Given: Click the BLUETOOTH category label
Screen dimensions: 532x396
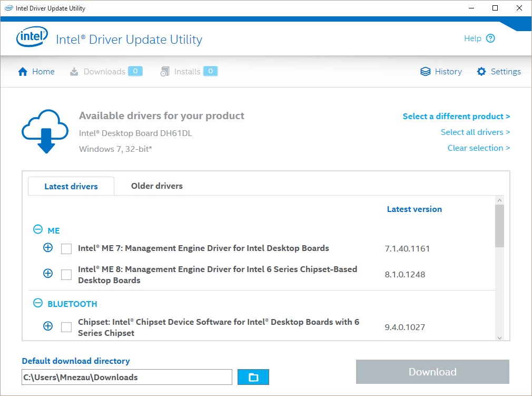Looking at the screenshot, I should point(72,304).
